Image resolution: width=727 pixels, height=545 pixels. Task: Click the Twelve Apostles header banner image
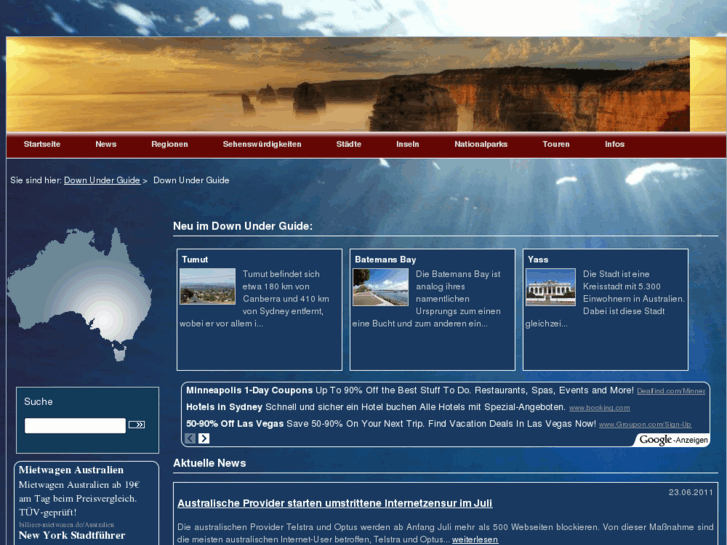tap(348, 84)
